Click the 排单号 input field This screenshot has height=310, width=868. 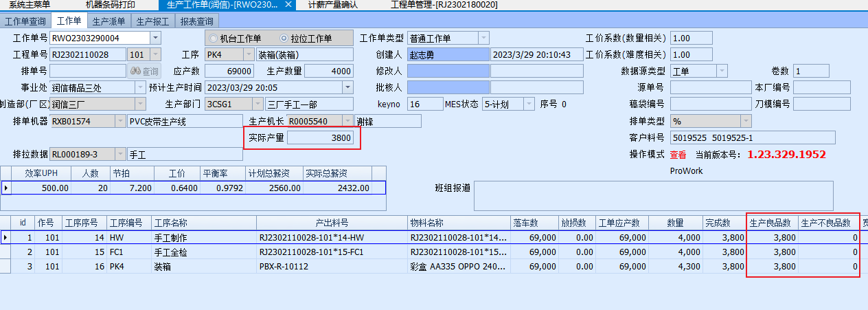coord(88,71)
